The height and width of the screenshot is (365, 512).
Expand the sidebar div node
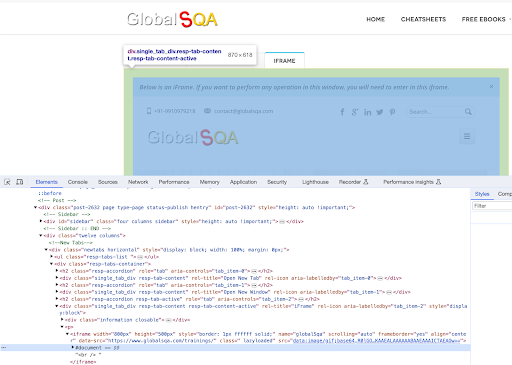(x=41, y=221)
